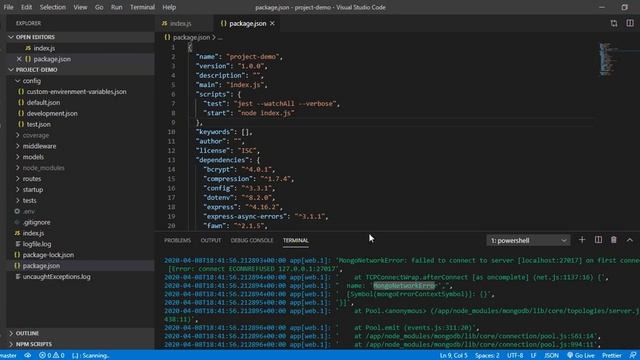This screenshot has width=640, height=360.
Task: Click the Open Changes icon in editor toolbar
Action: 614,23
